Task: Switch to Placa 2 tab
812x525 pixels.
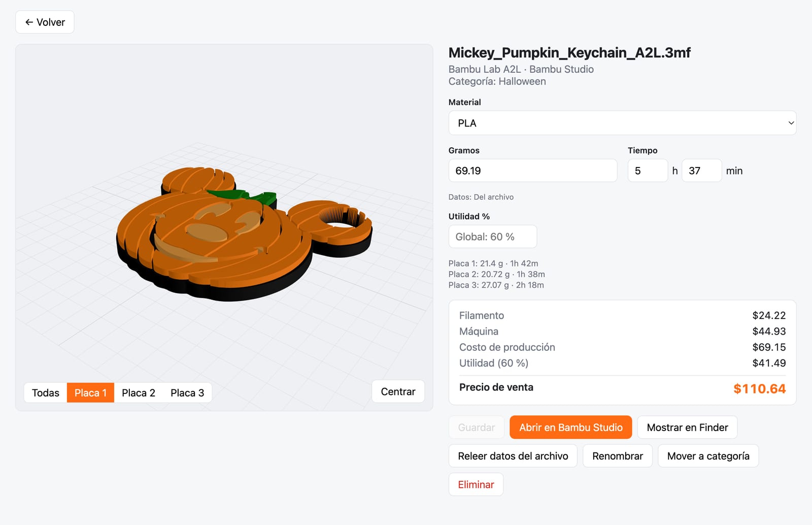Action: [x=139, y=393]
